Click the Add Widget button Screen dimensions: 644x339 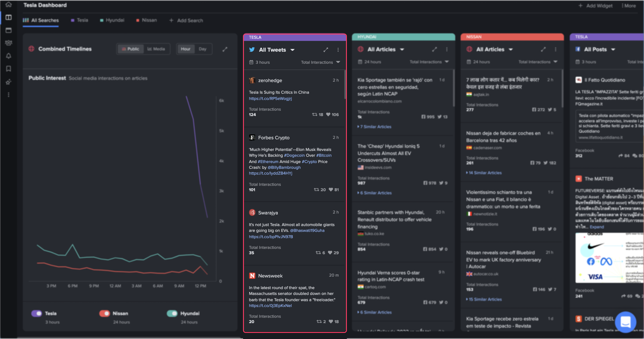point(596,6)
